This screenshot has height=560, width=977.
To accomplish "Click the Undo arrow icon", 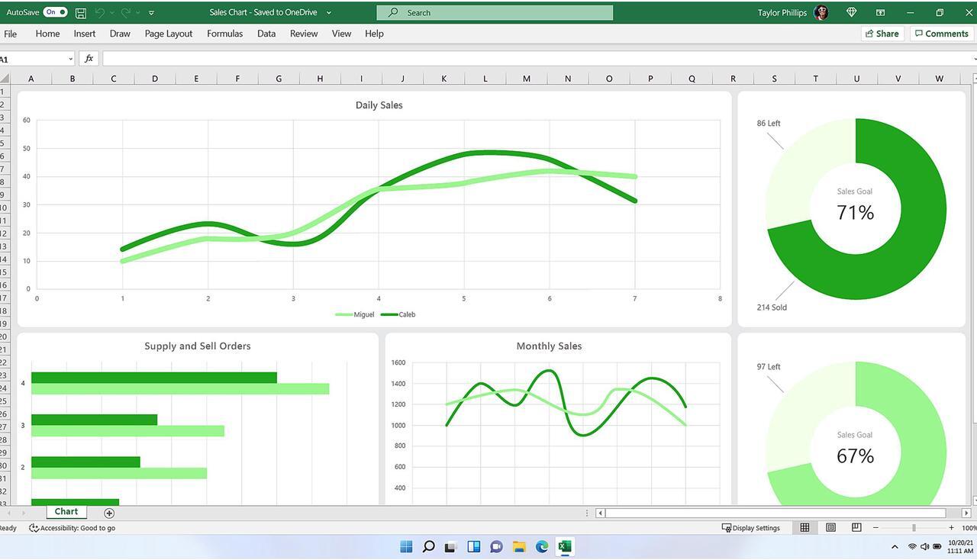I will tap(99, 12).
